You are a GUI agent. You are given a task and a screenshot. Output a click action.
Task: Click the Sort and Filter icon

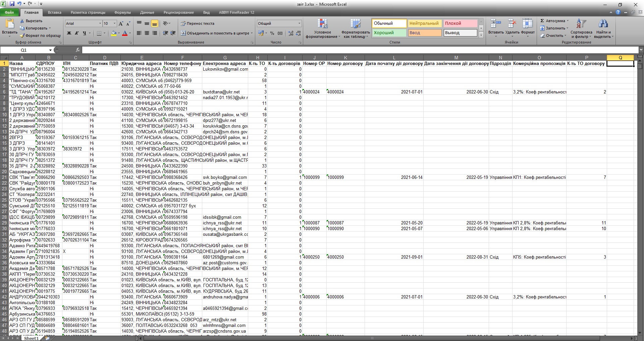pos(581,24)
